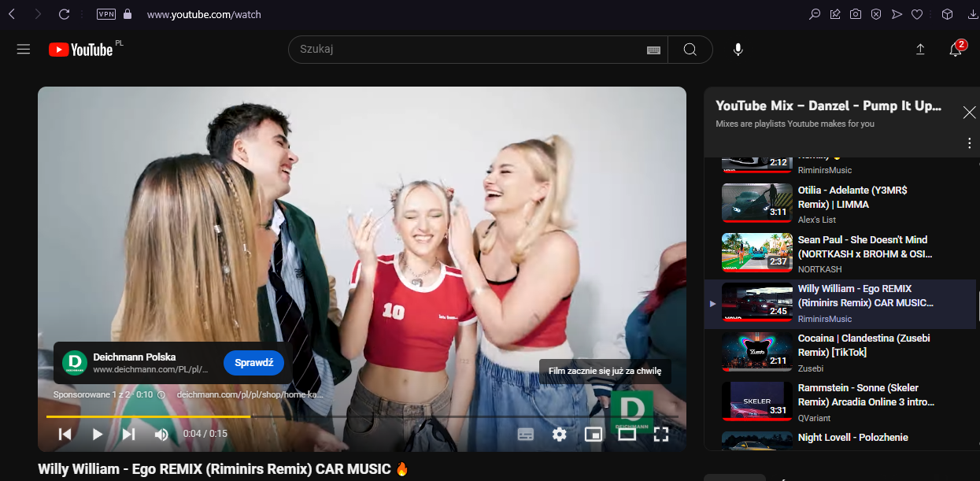Open the VPN badge in the address bar
The width and height of the screenshot is (980, 481).
105,13
